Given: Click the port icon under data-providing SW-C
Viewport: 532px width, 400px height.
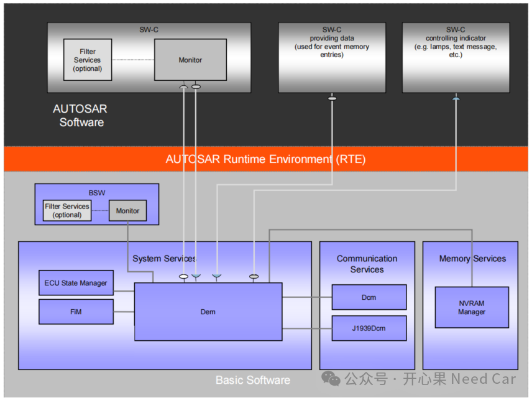Looking at the screenshot, I should [332, 98].
